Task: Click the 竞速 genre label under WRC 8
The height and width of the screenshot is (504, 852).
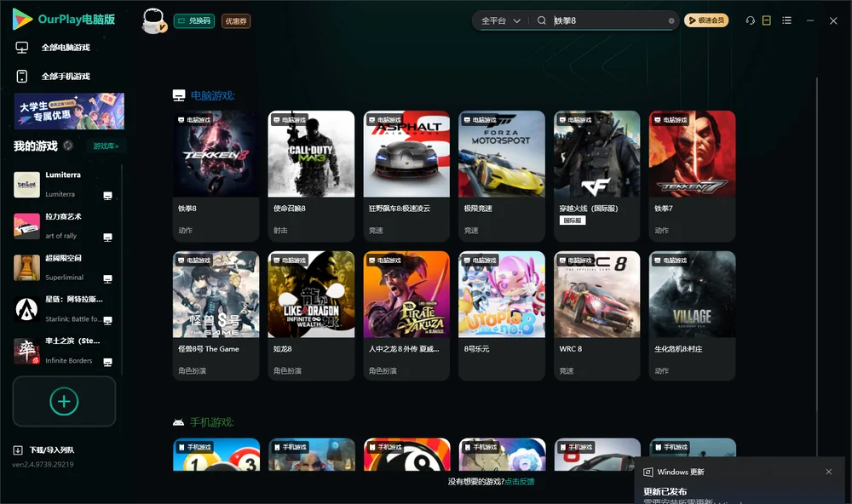Action: click(567, 371)
